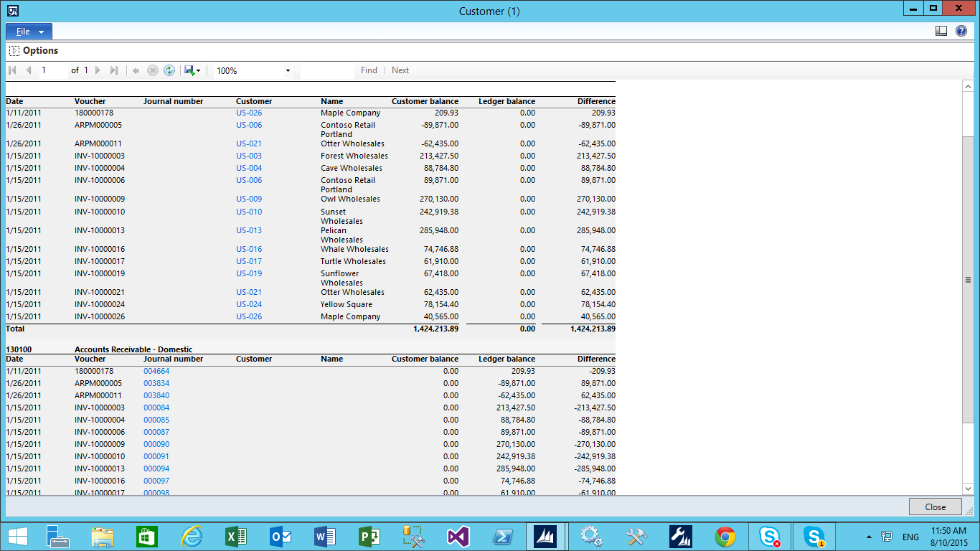This screenshot has width=980, height=551.
Task: Show hidden system tray icons
Action: pos(869,537)
